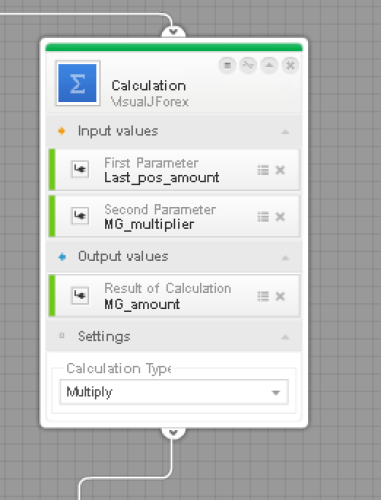Viewport: 381px width, 500px height.
Task: Open the block menu icon in header
Action: 227,65
